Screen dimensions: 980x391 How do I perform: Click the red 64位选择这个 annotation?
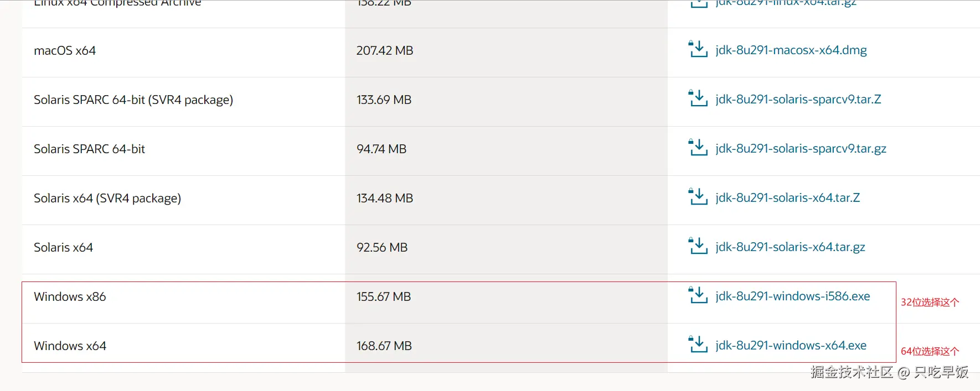click(x=930, y=352)
